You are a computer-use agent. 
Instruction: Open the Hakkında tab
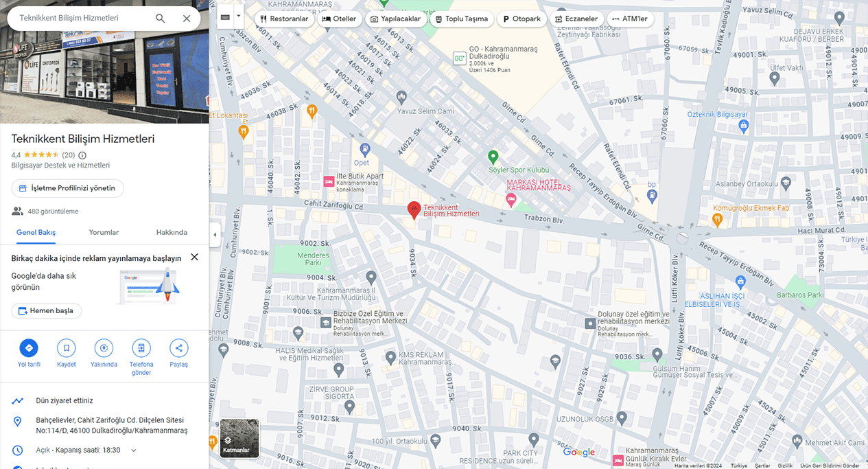(x=172, y=232)
